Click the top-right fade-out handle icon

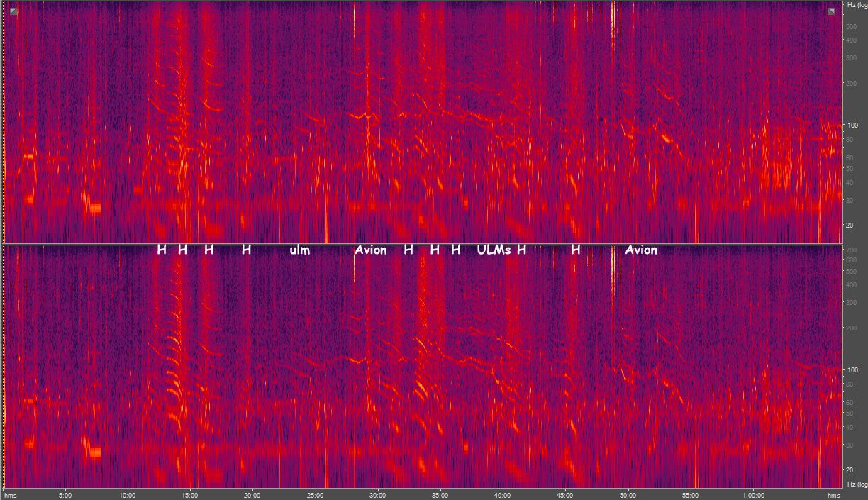tap(830, 11)
